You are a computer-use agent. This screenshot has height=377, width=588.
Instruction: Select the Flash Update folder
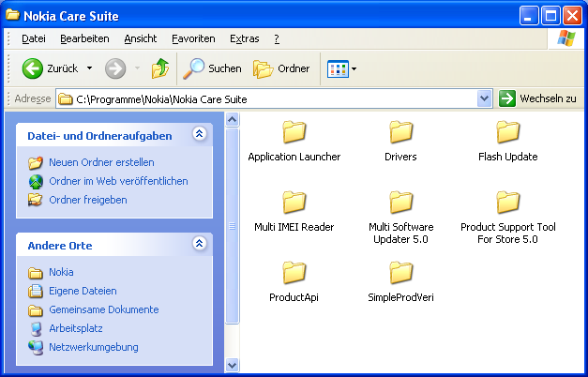click(507, 133)
